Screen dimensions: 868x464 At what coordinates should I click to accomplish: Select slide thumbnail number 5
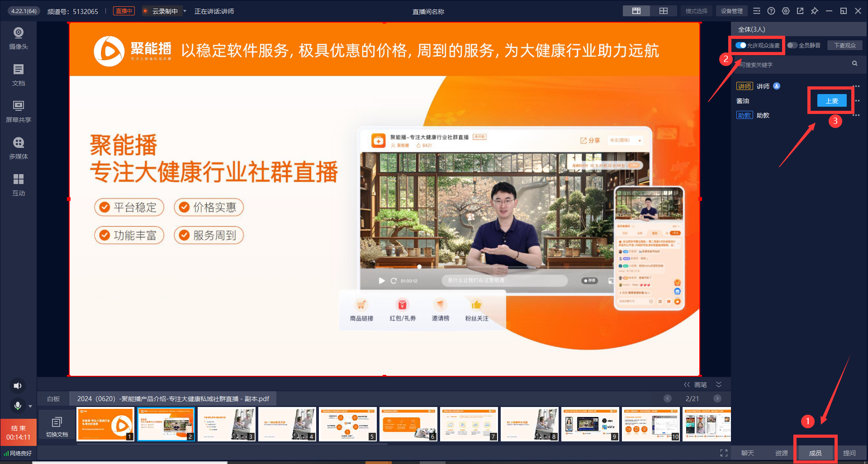(x=347, y=424)
